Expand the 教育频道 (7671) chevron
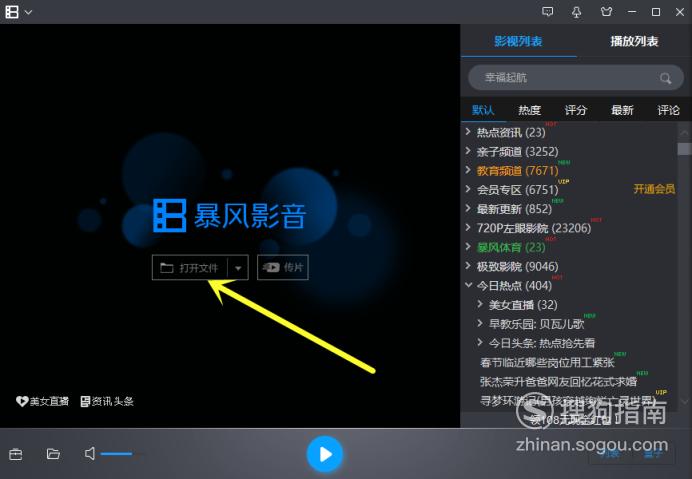This screenshot has width=692, height=479. click(468, 170)
